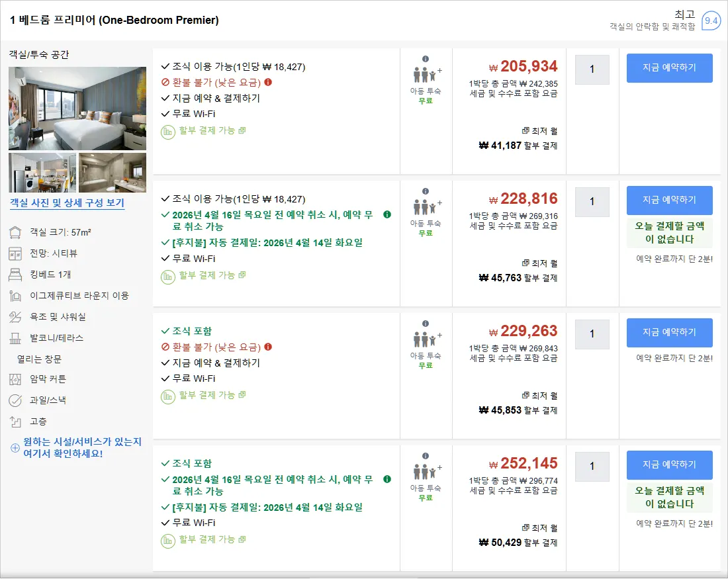
Task: Click the blackout curtain icon beside 암막 커튼
Action: 15,379
